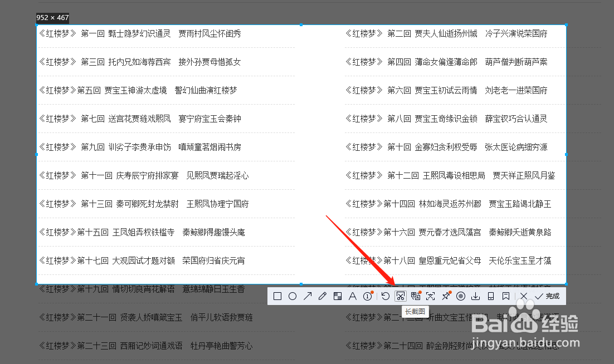Open chapter 第十二回 王熙凤毒设相思局

pos(450,175)
